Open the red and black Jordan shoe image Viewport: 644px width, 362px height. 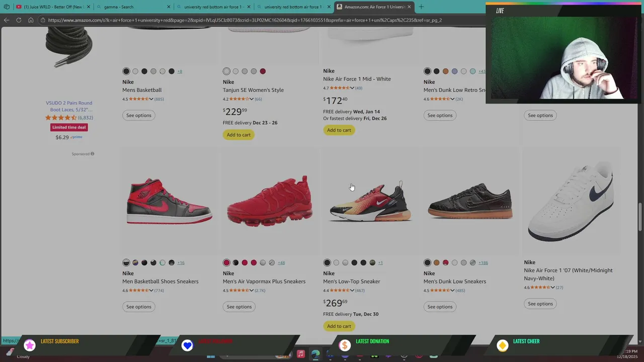[170, 201]
